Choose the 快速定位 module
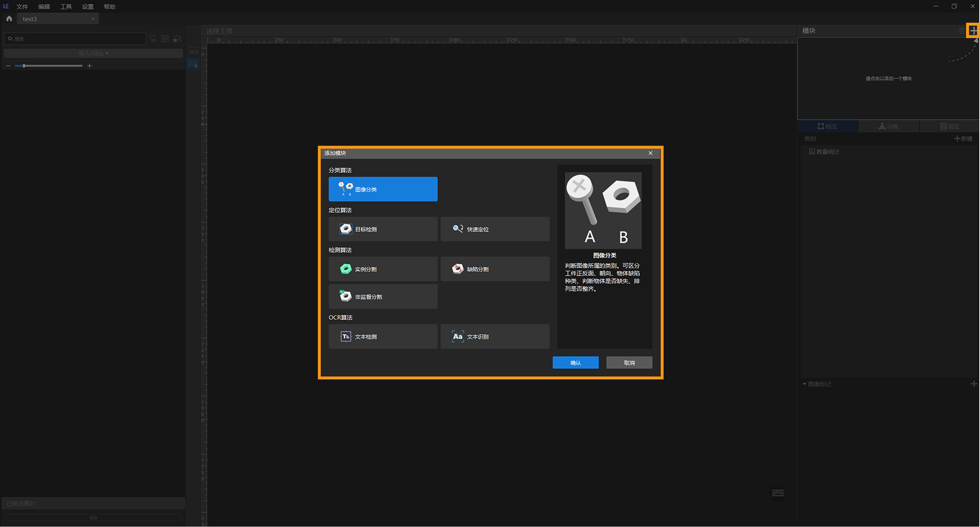 click(494, 229)
